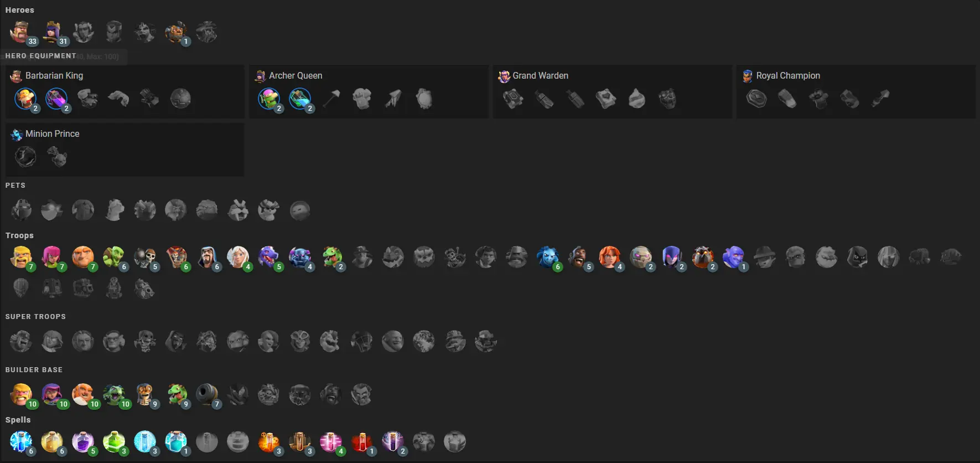This screenshot has height=463, width=980.
Task: Click the Freeze Spell icon level 3
Action: [145, 442]
